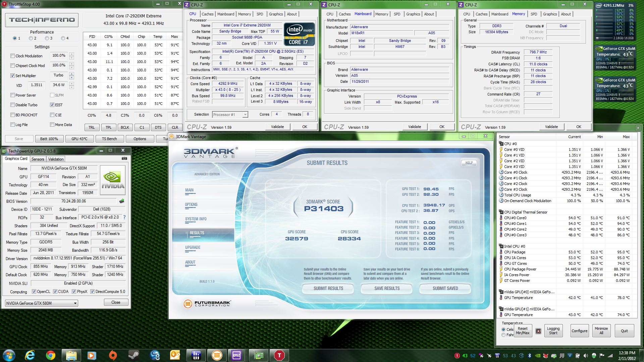Enable BD PROCHOT checkbox
Image resolution: width=644 pixels, height=362 pixels.
12,115
